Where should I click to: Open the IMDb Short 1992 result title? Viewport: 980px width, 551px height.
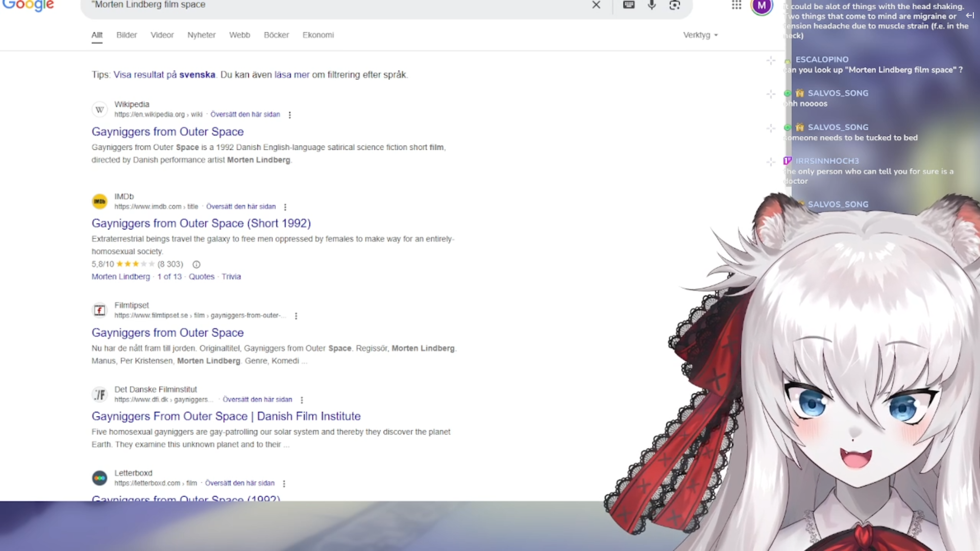[x=201, y=223]
